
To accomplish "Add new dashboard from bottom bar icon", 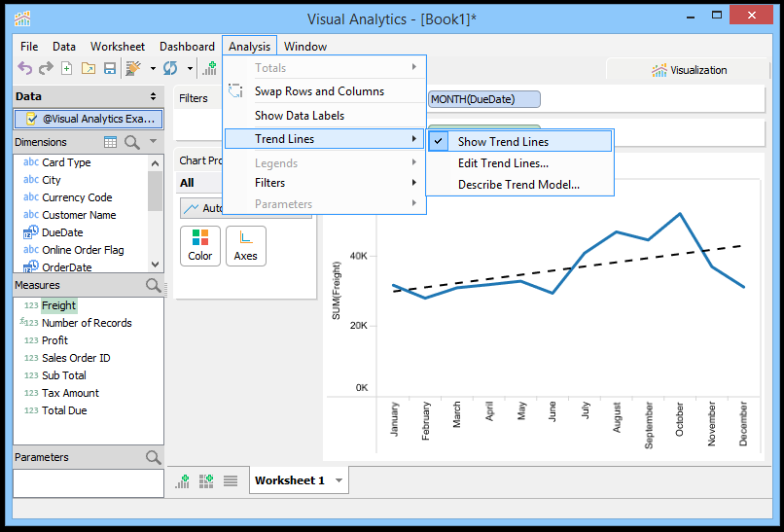I will click(x=206, y=481).
